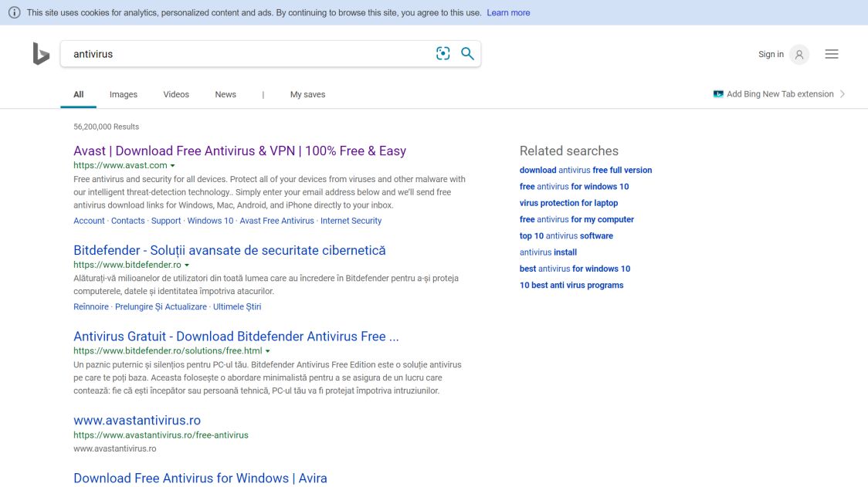The height and width of the screenshot is (487, 868).
Task: Click https://www.avast.com URL text
Action: 120,165
